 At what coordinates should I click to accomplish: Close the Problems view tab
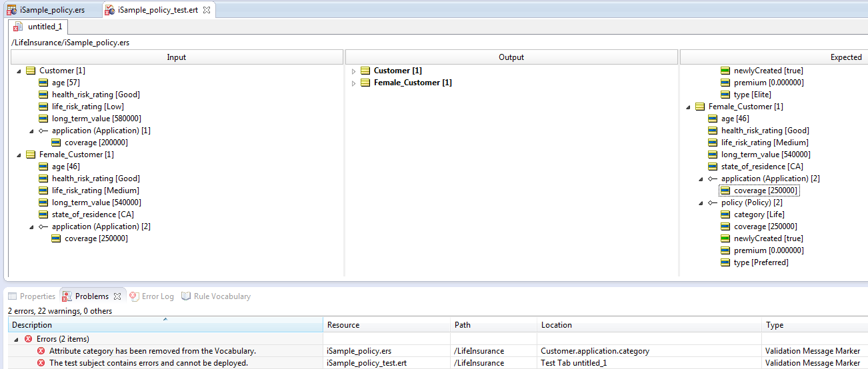click(117, 296)
